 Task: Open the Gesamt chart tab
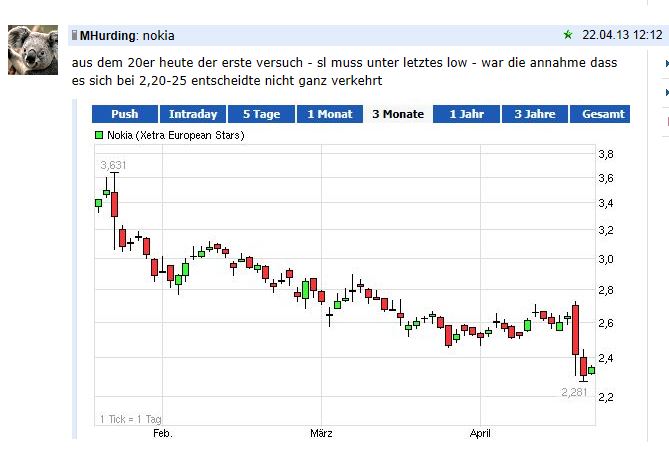click(600, 114)
